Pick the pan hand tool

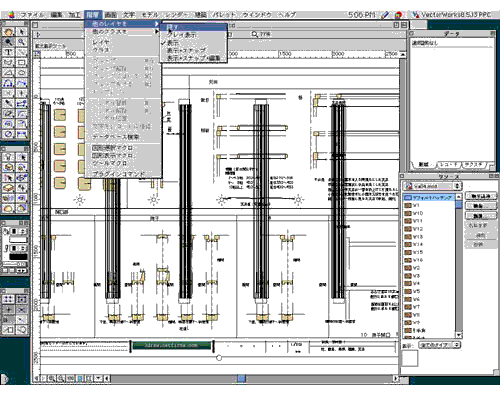coord(8,32)
